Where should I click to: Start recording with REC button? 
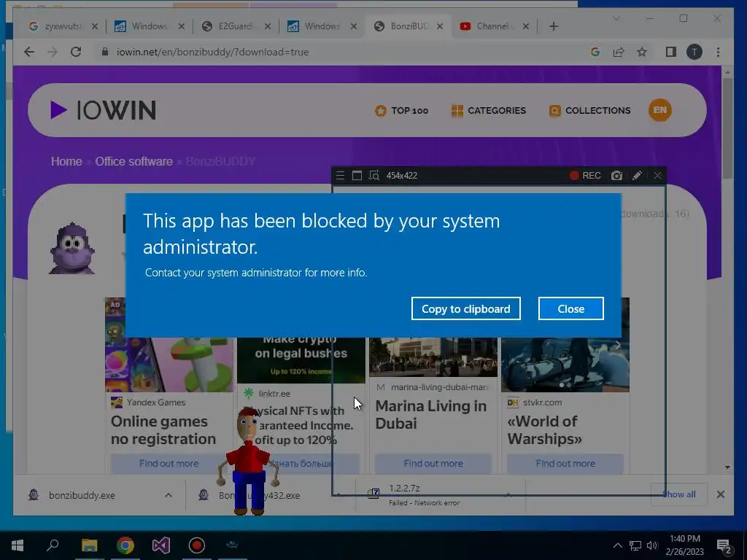(x=586, y=175)
